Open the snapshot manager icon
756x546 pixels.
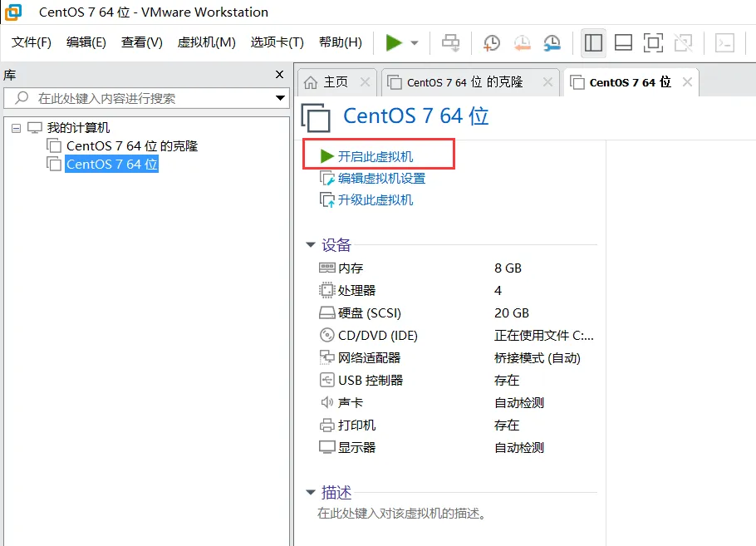pos(552,43)
